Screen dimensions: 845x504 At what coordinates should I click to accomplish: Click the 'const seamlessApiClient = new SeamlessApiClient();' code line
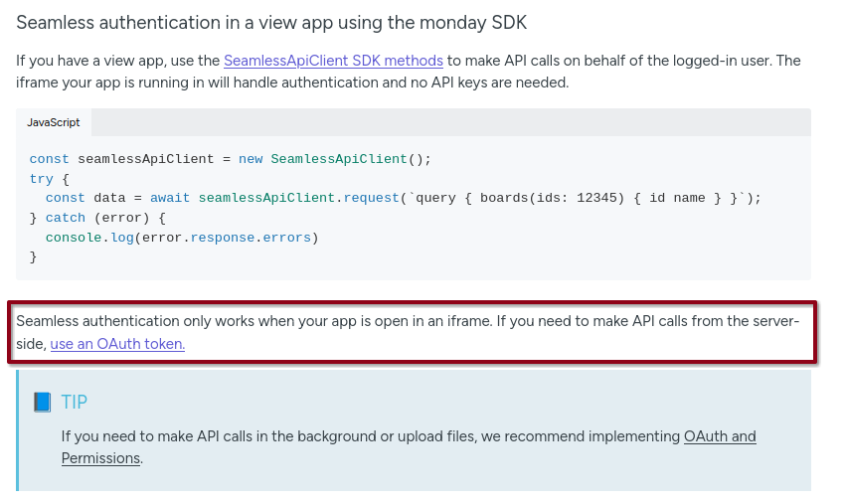click(x=230, y=159)
